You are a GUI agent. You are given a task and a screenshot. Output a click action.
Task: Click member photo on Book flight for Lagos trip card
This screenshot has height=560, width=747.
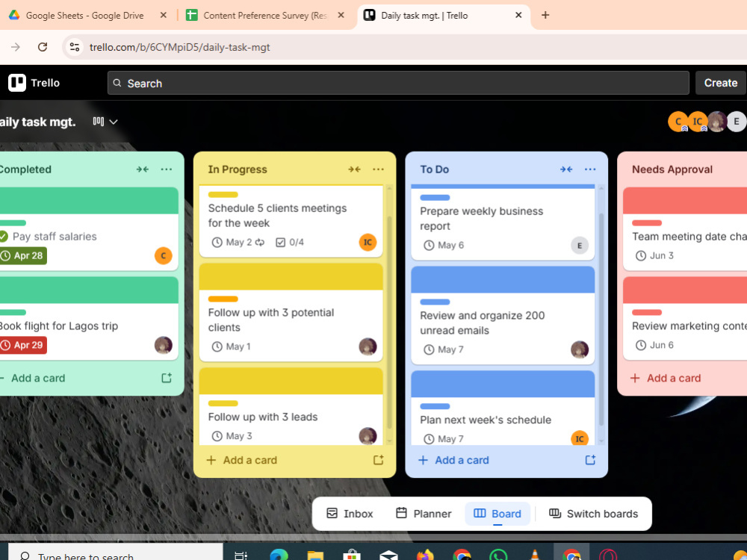point(164,345)
